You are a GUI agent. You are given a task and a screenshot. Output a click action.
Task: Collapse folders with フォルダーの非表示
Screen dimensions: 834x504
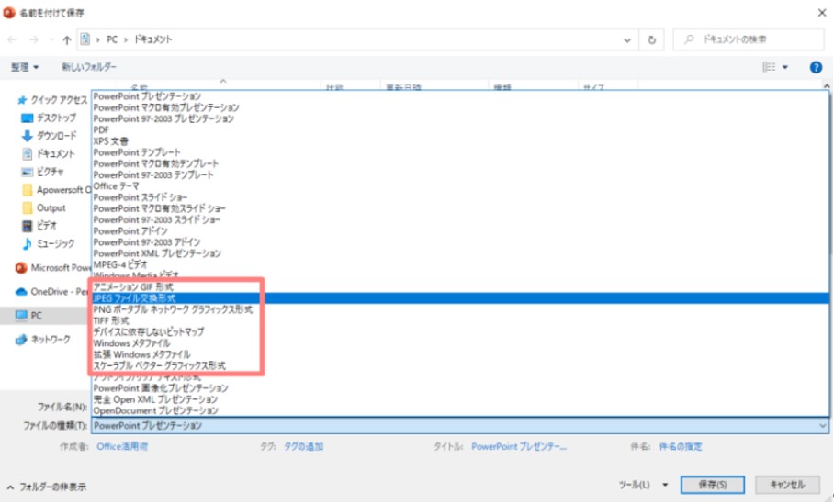tap(46, 487)
